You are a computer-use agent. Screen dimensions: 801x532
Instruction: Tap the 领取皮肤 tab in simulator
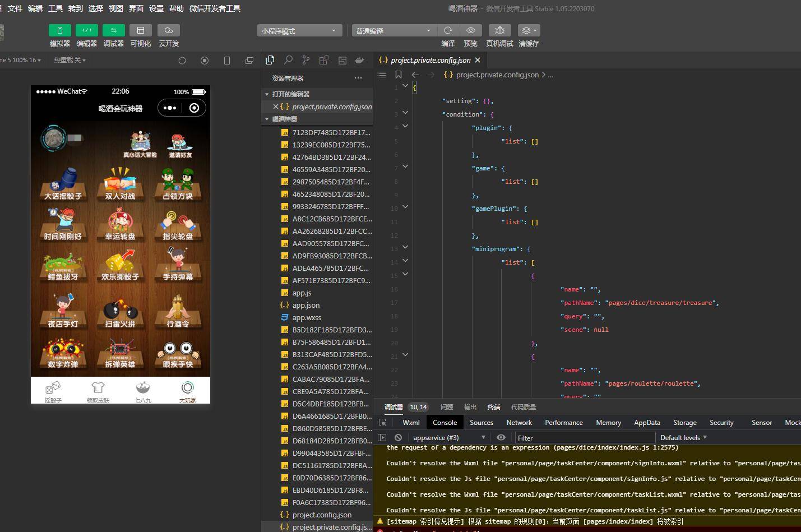tap(98, 391)
